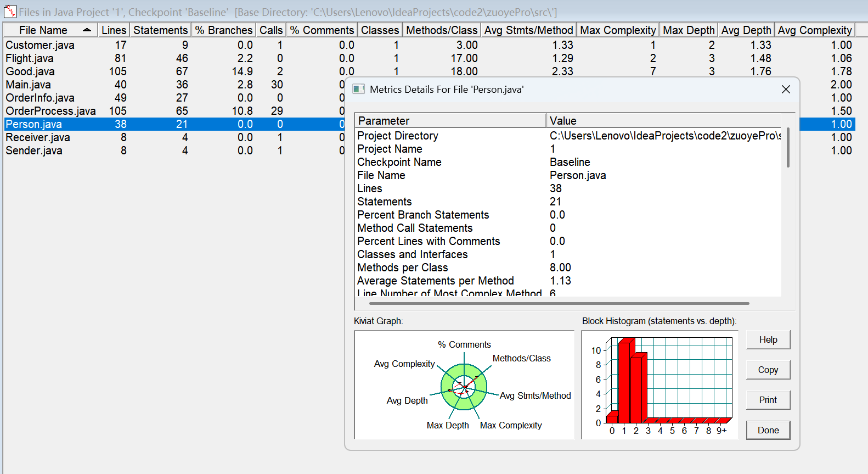This screenshot has width=868, height=474.
Task: Click the Kiviat Graph chart
Action: 464,384
